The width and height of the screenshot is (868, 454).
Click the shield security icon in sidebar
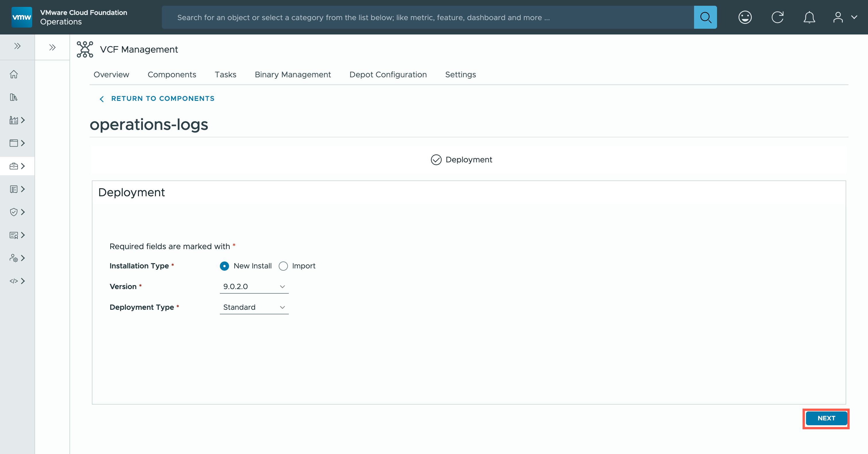coord(14,212)
